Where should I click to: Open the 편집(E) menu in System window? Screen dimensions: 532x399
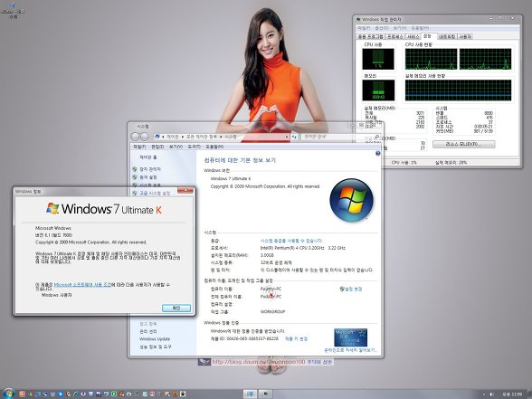point(157,147)
